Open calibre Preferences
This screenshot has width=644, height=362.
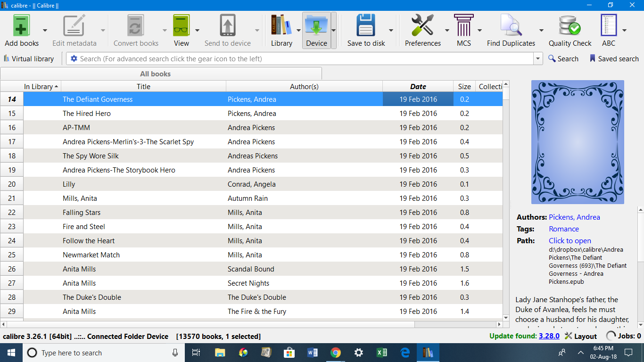[422, 25]
